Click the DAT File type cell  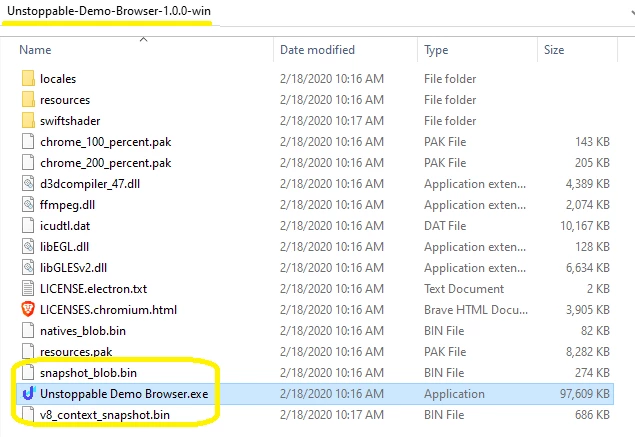tap(445, 226)
